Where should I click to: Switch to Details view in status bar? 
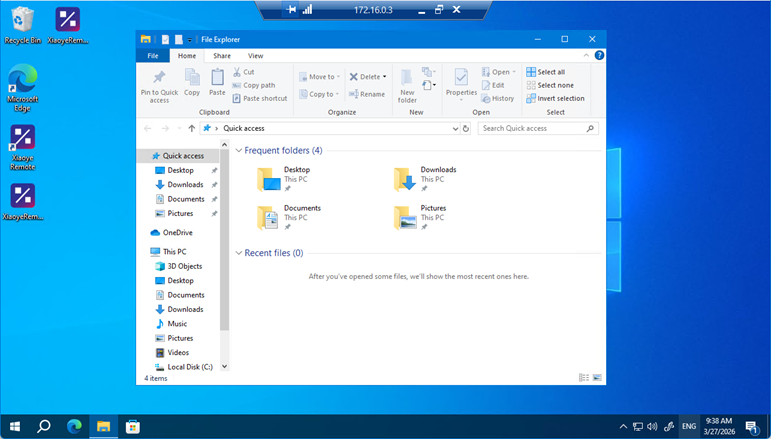tap(585, 378)
